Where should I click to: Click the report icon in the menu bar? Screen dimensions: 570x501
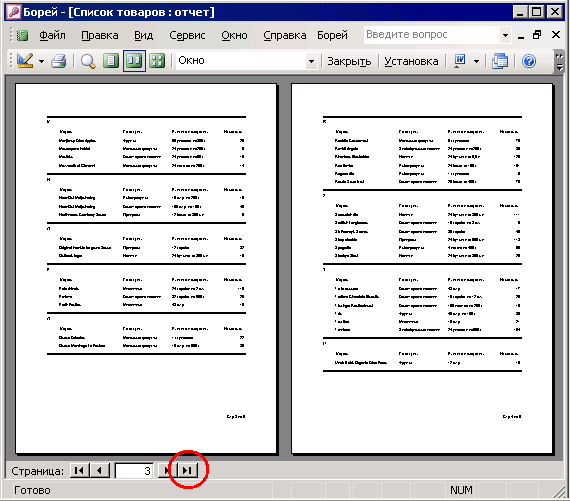tap(22, 35)
